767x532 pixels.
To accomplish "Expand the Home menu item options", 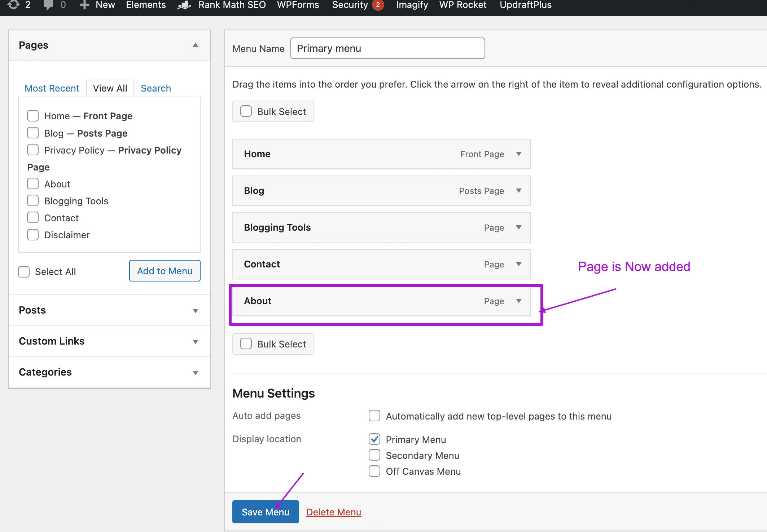I will pos(519,154).
